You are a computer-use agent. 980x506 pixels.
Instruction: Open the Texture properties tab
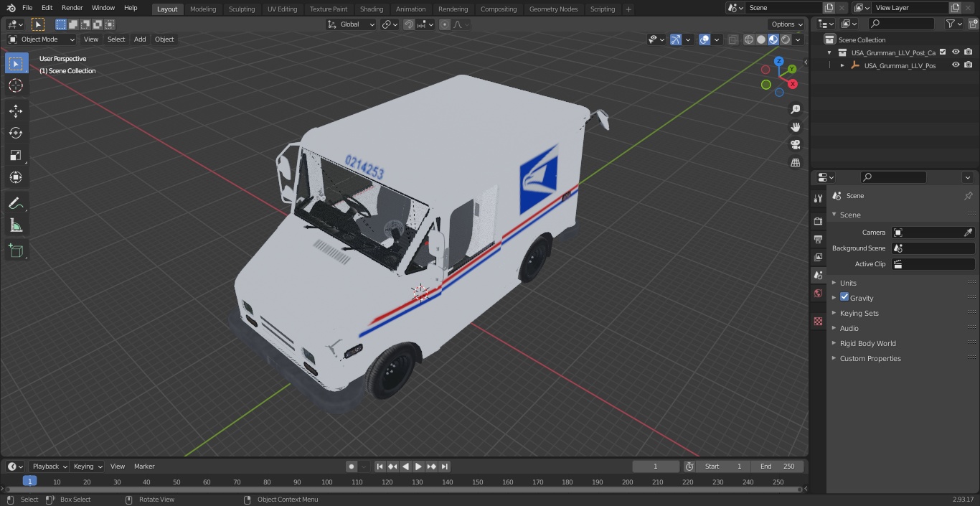818,321
